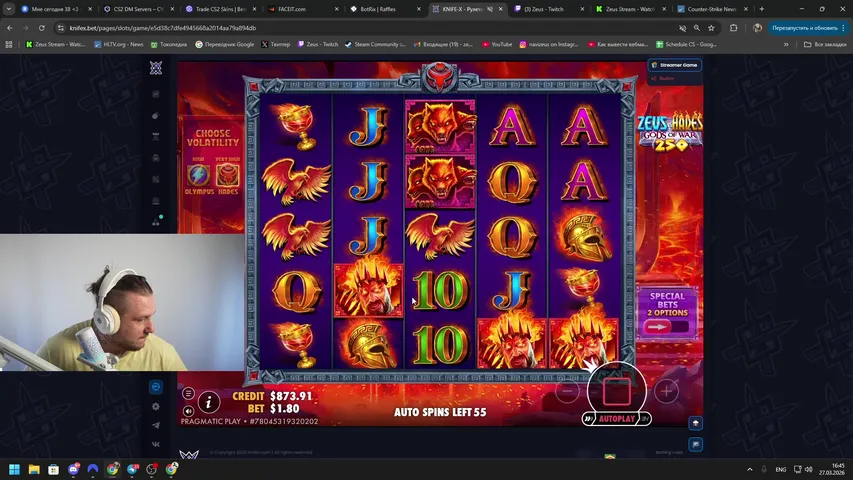The width and height of the screenshot is (853, 480).
Task: Open the YouTube bookmark
Action: point(497,45)
